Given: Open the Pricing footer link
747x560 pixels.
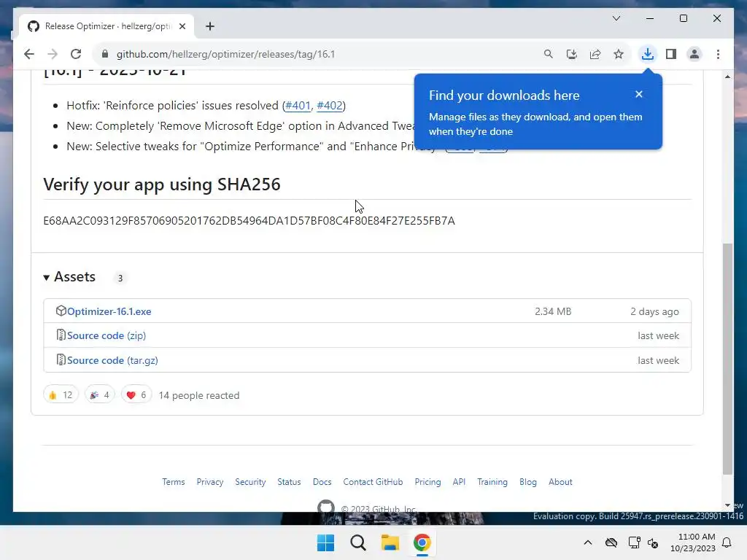Looking at the screenshot, I should pyautogui.click(x=427, y=482).
